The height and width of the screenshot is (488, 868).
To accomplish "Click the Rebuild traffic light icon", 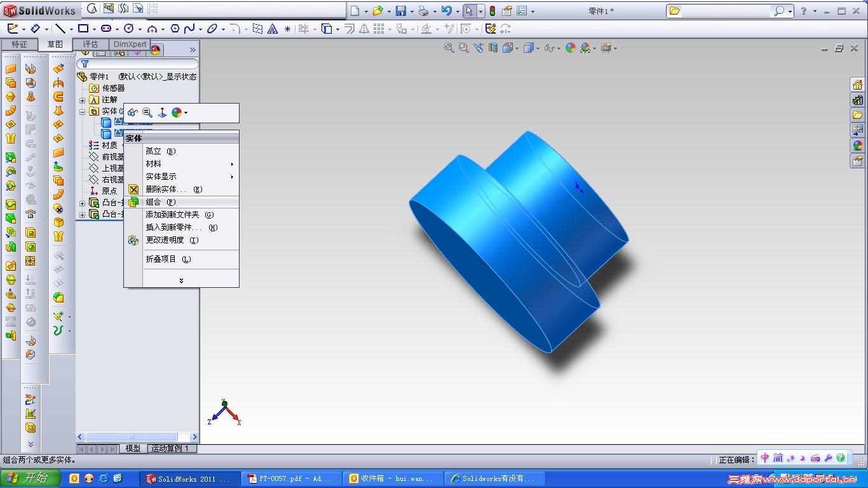I will pyautogui.click(x=492, y=11).
